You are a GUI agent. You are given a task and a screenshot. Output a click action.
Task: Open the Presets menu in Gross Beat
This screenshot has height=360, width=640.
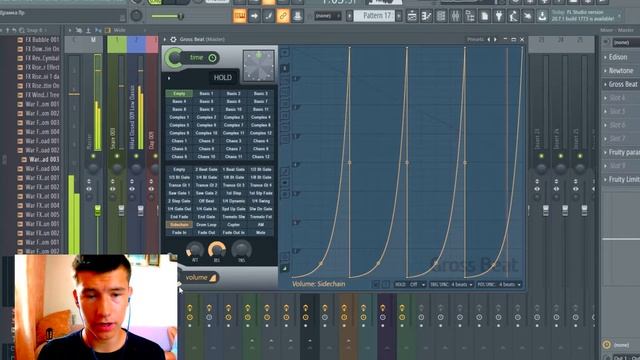coord(475,39)
